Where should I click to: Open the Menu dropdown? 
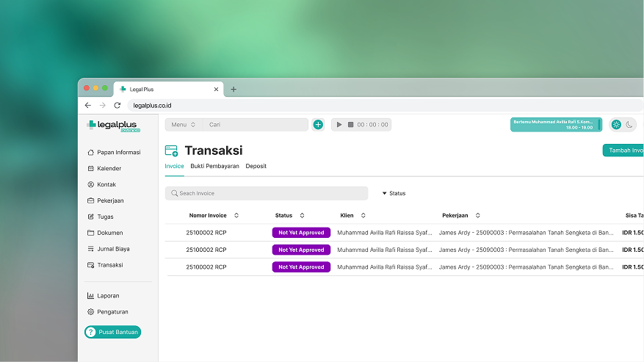[184, 125]
